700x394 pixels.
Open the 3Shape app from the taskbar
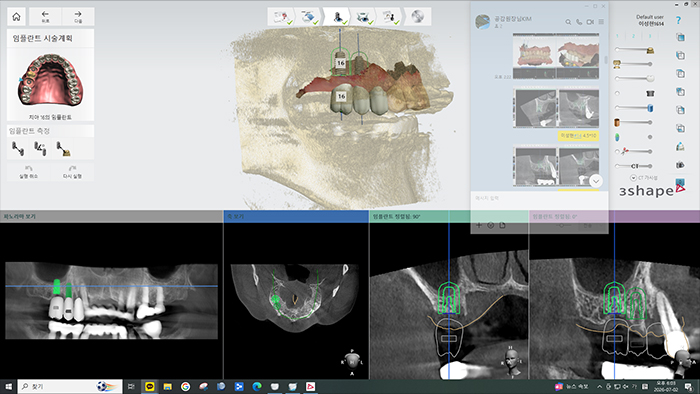[310, 386]
